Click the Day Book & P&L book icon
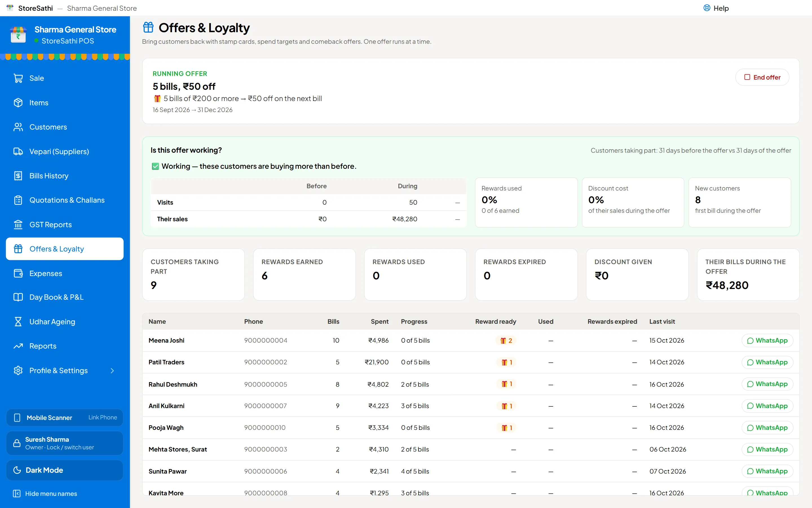Viewport: 812px width, 508px height. pyautogui.click(x=18, y=297)
